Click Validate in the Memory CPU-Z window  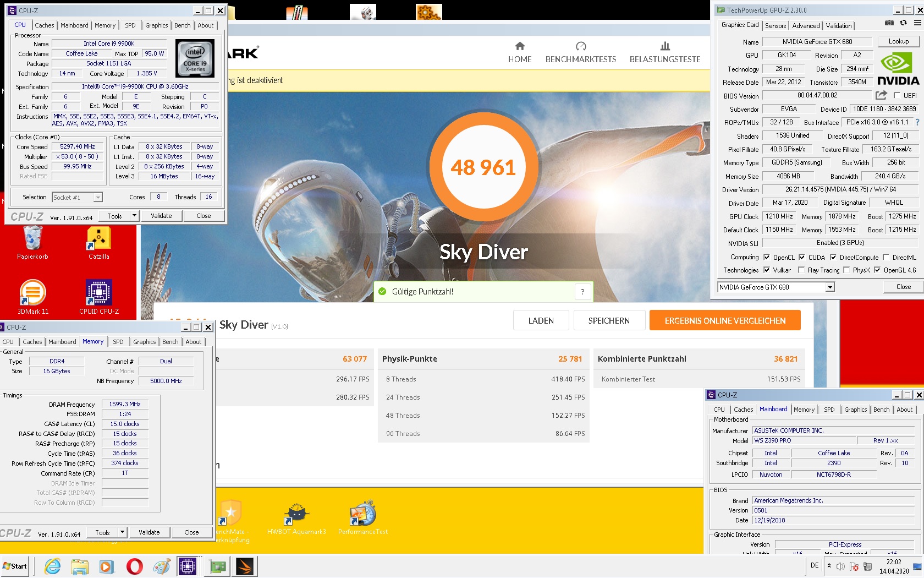click(x=149, y=532)
